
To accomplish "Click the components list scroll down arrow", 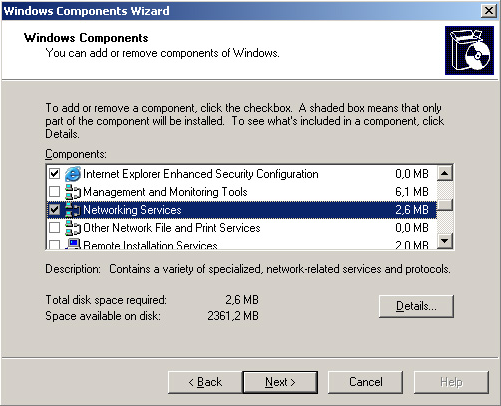I will pyautogui.click(x=445, y=240).
